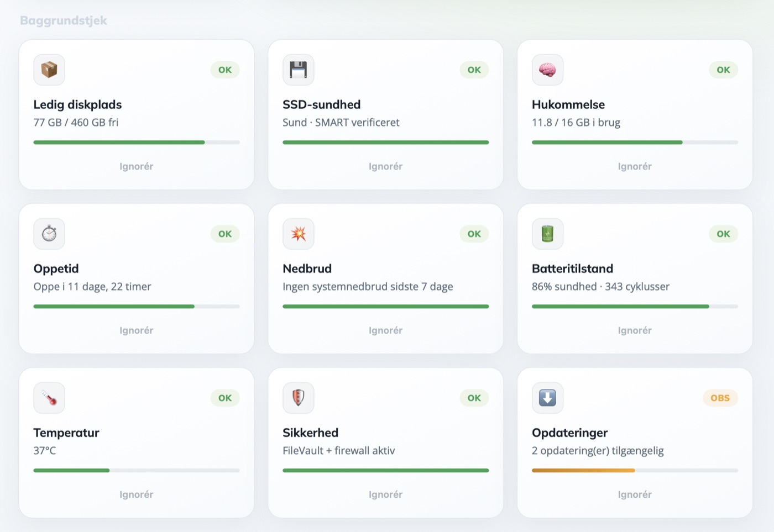Image resolution: width=774 pixels, height=532 pixels.
Task: Dismiss the Oppetid check with Ignorér
Action: (x=137, y=330)
